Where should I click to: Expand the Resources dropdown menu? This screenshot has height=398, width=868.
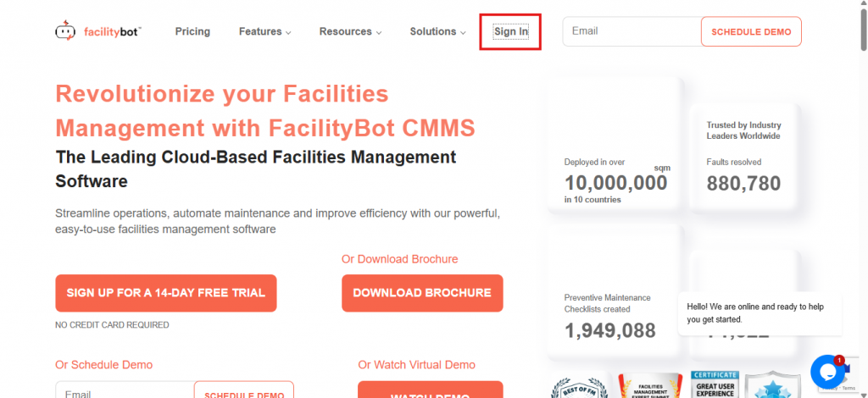[350, 31]
